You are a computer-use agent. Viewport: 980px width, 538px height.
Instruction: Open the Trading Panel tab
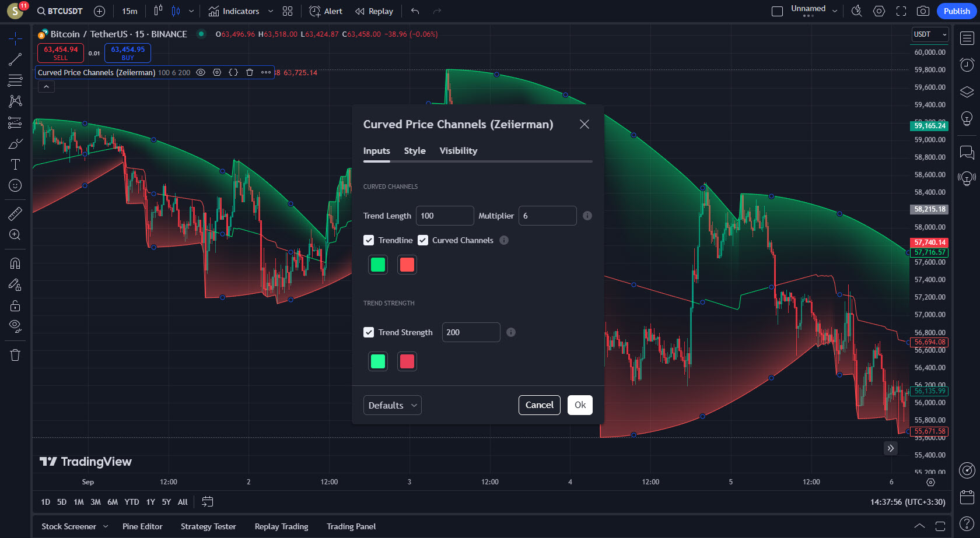(351, 526)
